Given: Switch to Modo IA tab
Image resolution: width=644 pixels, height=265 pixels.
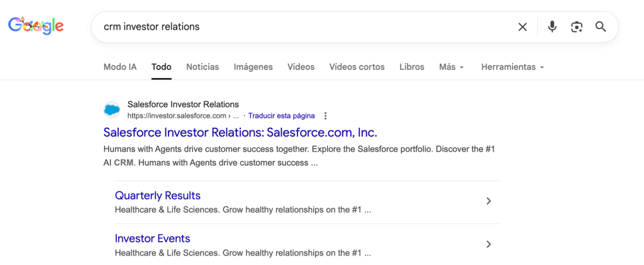Looking at the screenshot, I should click(119, 67).
